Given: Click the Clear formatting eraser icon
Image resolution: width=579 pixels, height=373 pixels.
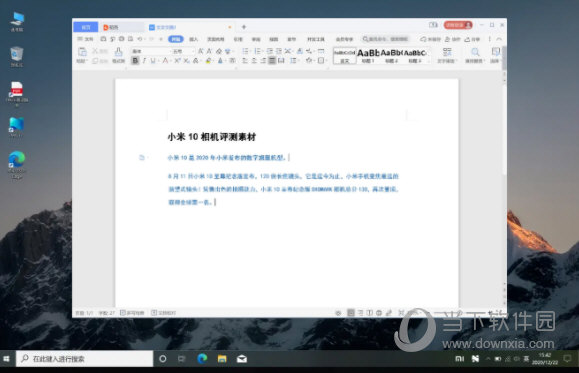Looking at the screenshot, I should click(x=219, y=51).
